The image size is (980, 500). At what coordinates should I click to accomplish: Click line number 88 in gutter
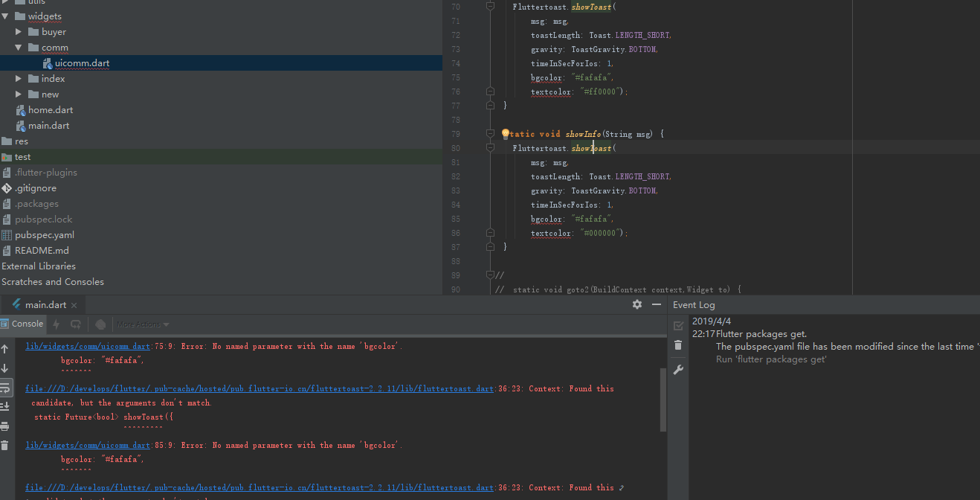(455, 262)
